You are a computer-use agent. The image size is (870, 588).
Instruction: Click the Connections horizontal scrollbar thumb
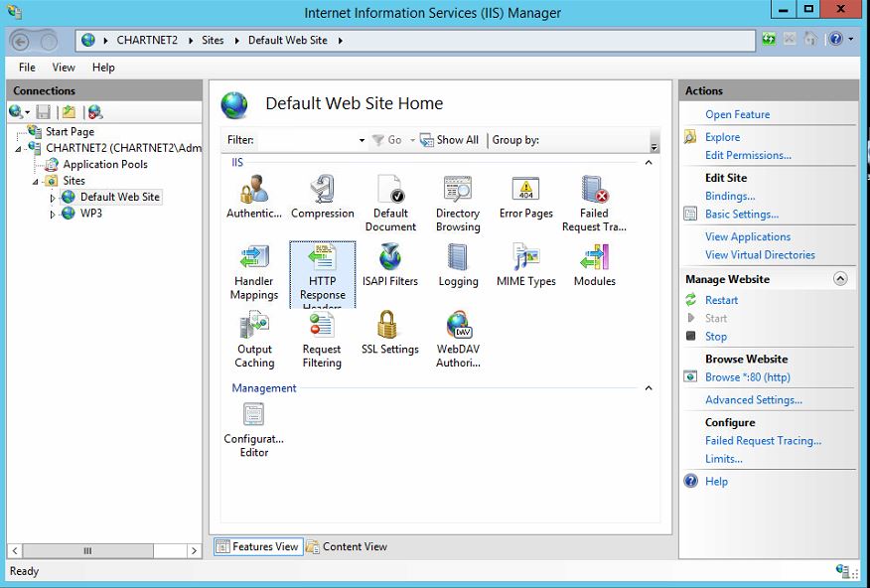pos(87,551)
